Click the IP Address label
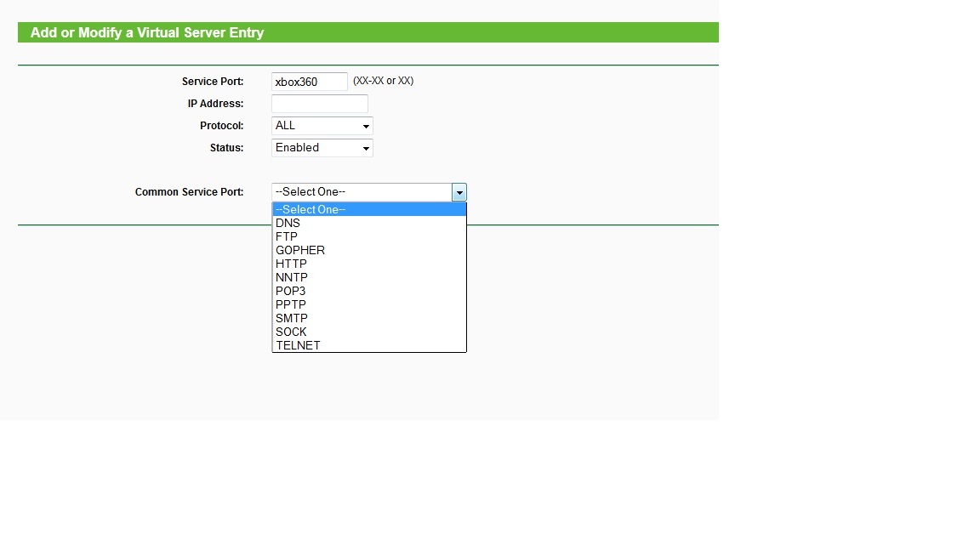 coord(215,104)
